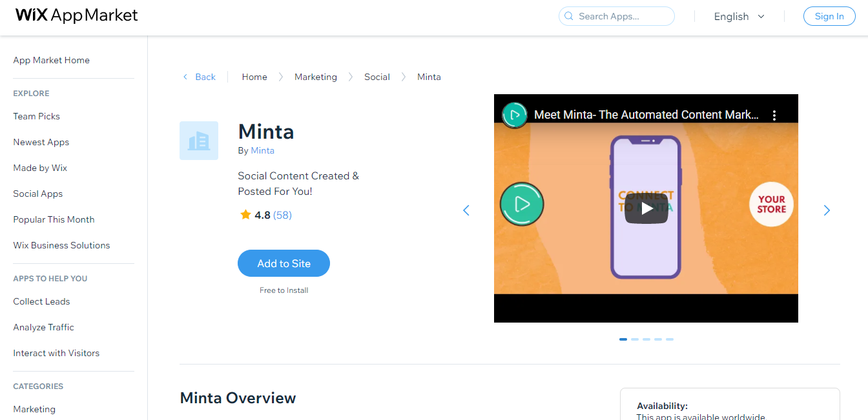Image resolution: width=868 pixels, height=420 pixels.
Task: Click the back chevron icon
Action: coord(185,77)
